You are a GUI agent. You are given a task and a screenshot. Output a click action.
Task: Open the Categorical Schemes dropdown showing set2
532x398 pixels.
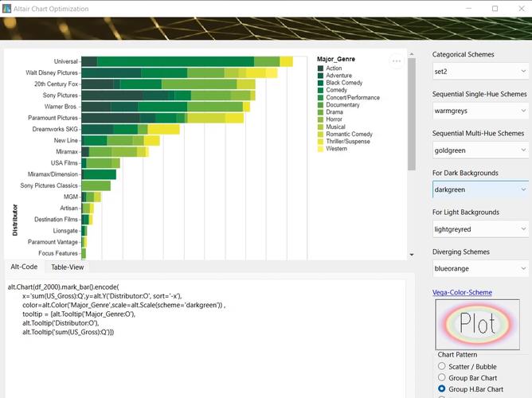(480, 71)
